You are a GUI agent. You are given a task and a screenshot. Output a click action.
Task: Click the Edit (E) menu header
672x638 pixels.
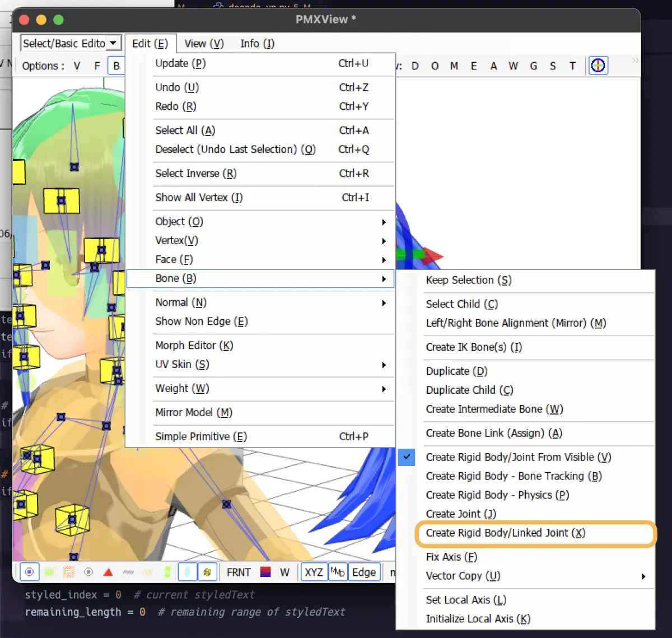(x=150, y=44)
